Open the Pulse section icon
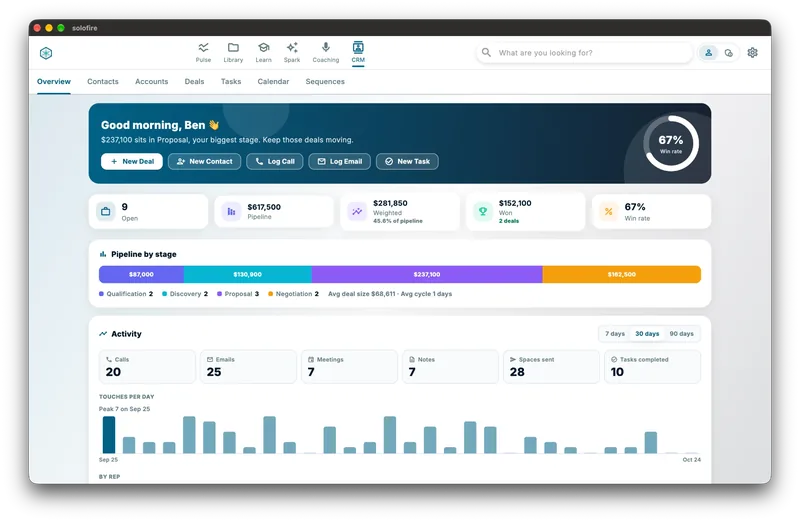 203,47
